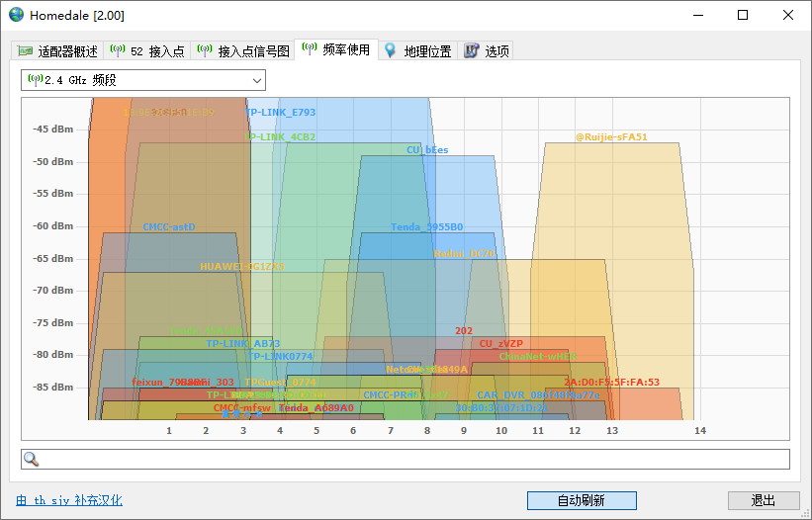
Task: Minimize the Homedale window
Action: 698,15
